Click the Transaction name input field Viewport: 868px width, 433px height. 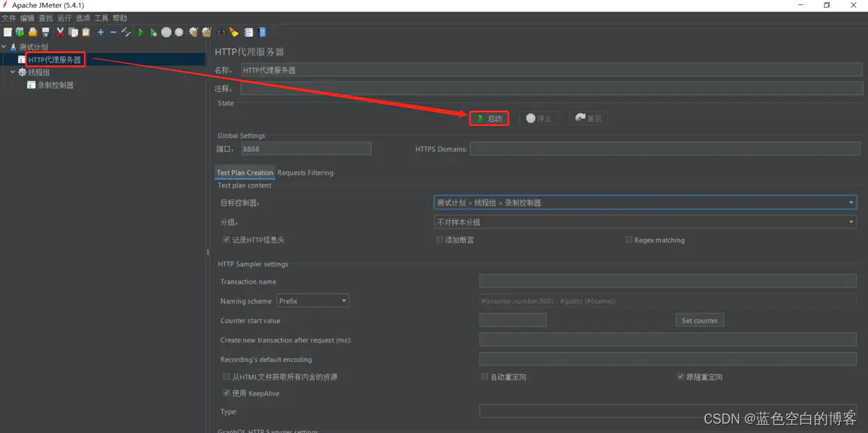668,281
